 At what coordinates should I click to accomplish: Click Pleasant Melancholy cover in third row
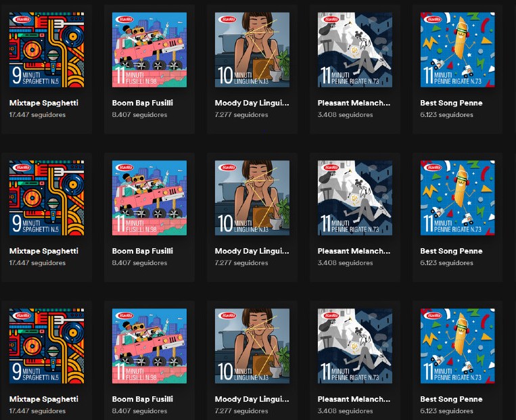coord(355,346)
